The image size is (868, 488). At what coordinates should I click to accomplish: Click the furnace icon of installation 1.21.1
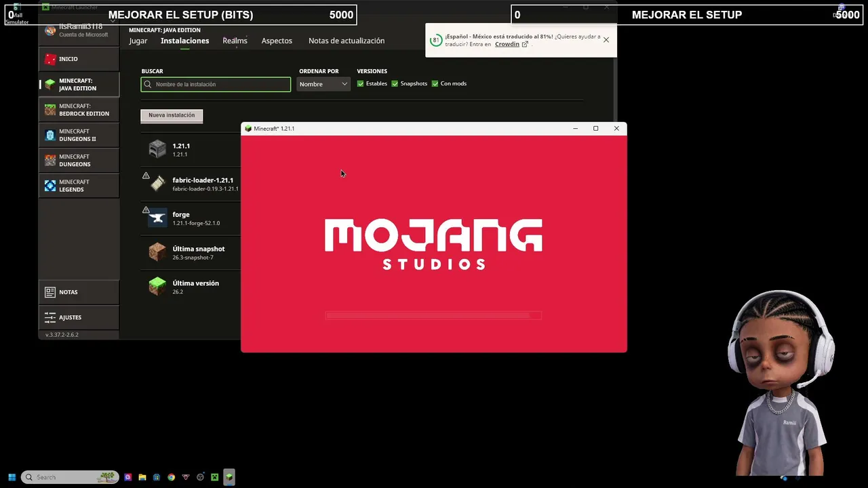tap(157, 149)
